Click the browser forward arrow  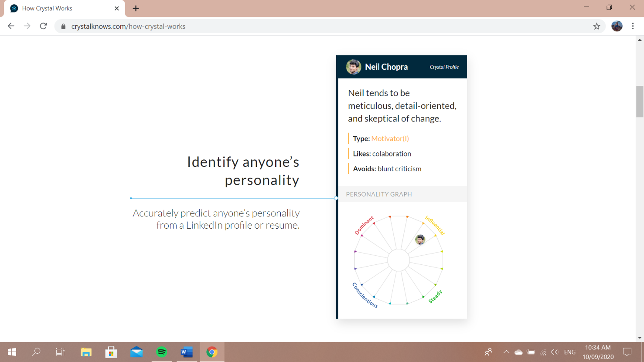pos(27,26)
